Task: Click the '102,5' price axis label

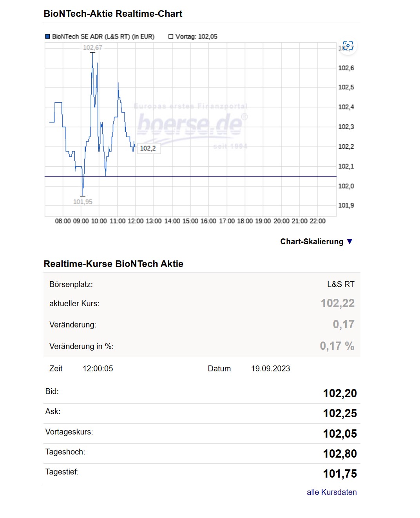Action: pos(346,87)
